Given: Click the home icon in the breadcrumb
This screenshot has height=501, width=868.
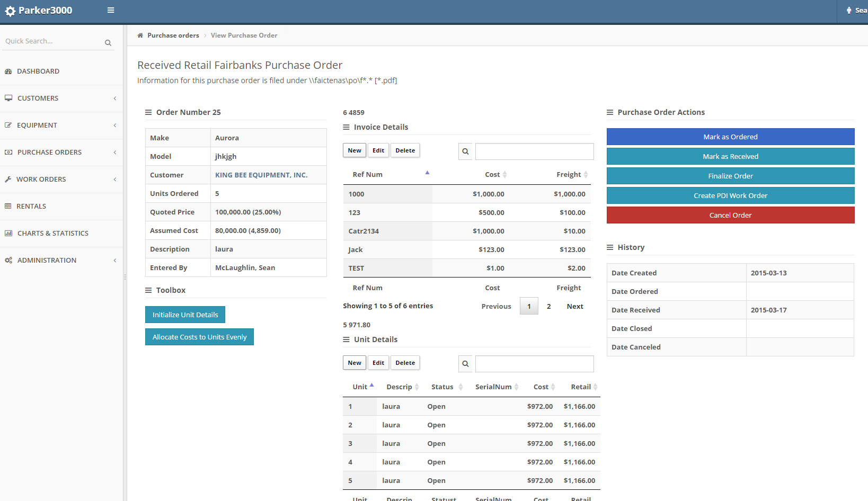Looking at the screenshot, I should point(140,35).
